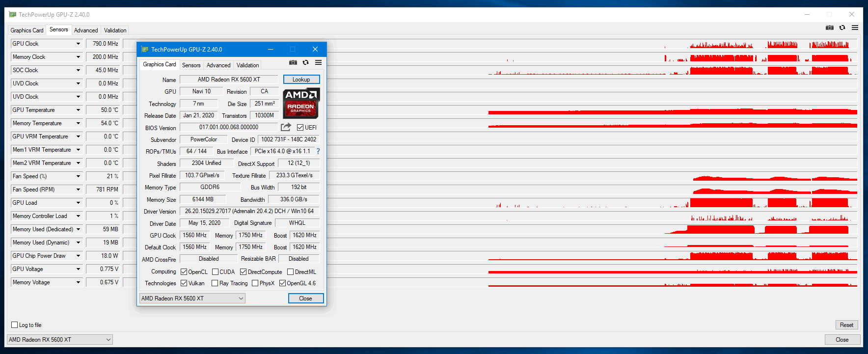Open Graphics Card tab in back window

pos(27,30)
